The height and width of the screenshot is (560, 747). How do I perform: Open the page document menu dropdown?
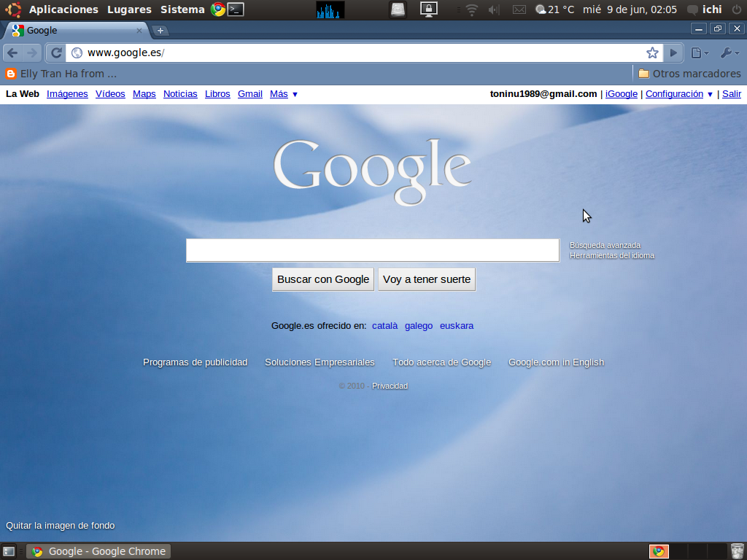pos(700,52)
